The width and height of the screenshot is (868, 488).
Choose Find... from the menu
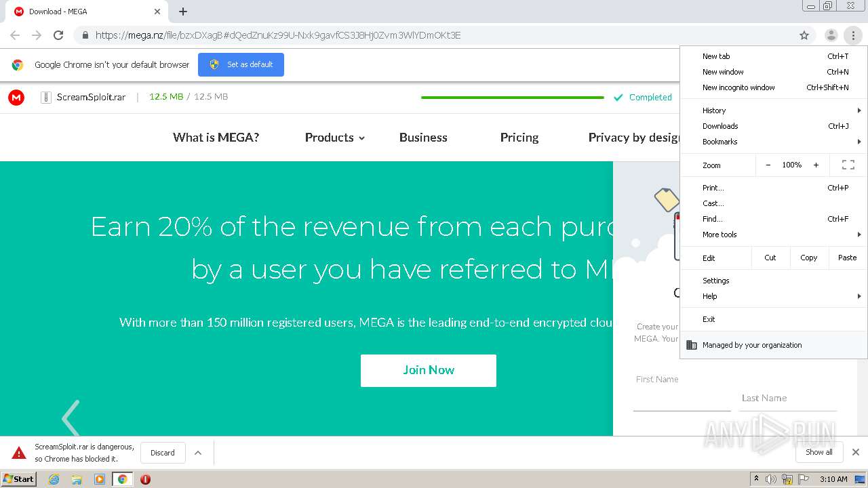774,219
